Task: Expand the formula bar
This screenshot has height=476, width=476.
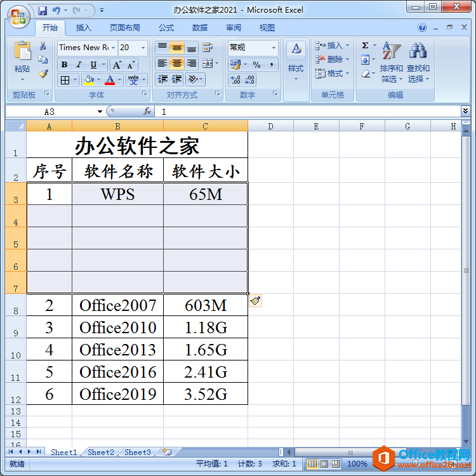Action: coord(465,111)
